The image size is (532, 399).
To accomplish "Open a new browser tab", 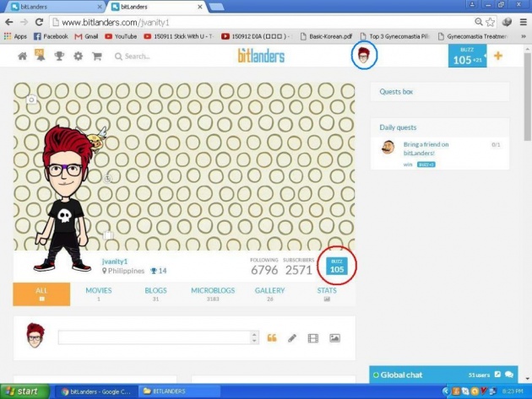I will (216, 7).
